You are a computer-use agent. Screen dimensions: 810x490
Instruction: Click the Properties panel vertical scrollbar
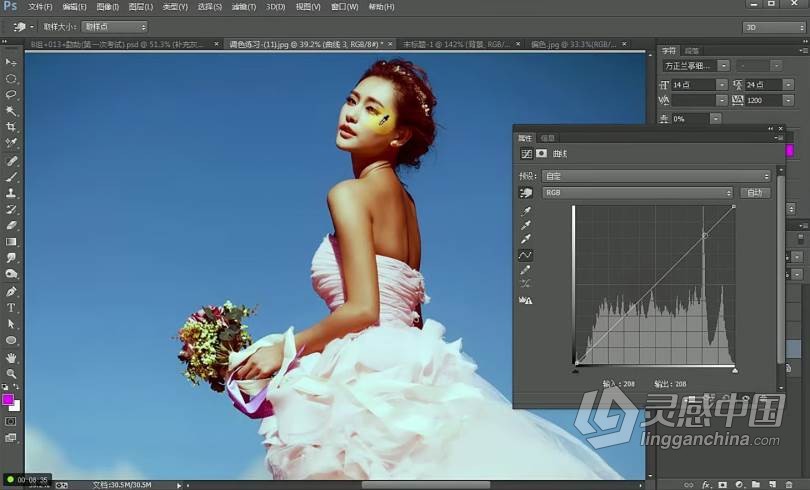pyautogui.click(x=781, y=269)
